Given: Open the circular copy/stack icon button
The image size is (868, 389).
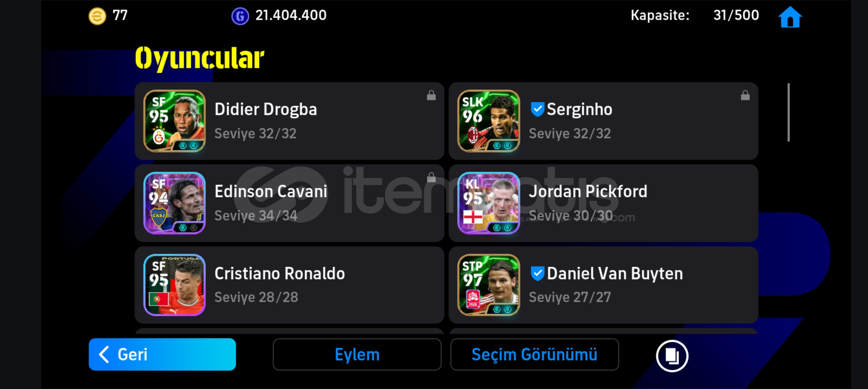Looking at the screenshot, I should (x=672, y=356).
